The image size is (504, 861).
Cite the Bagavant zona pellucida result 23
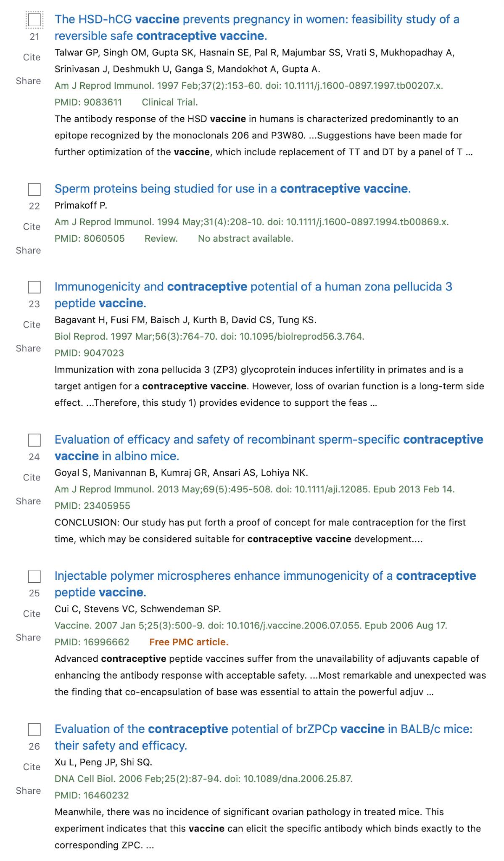click(32, 325)
